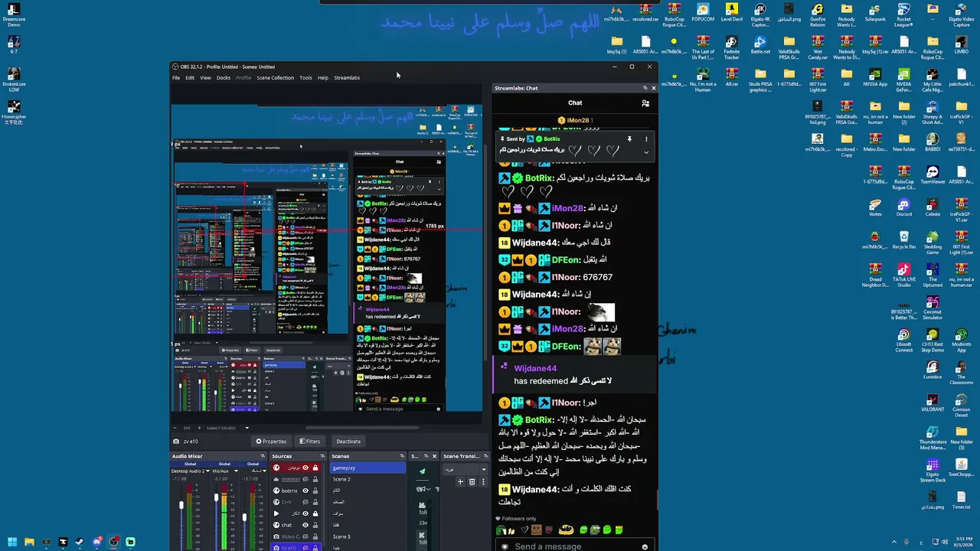Float the Sources dock
980x551 pixels.
[322, 456]
